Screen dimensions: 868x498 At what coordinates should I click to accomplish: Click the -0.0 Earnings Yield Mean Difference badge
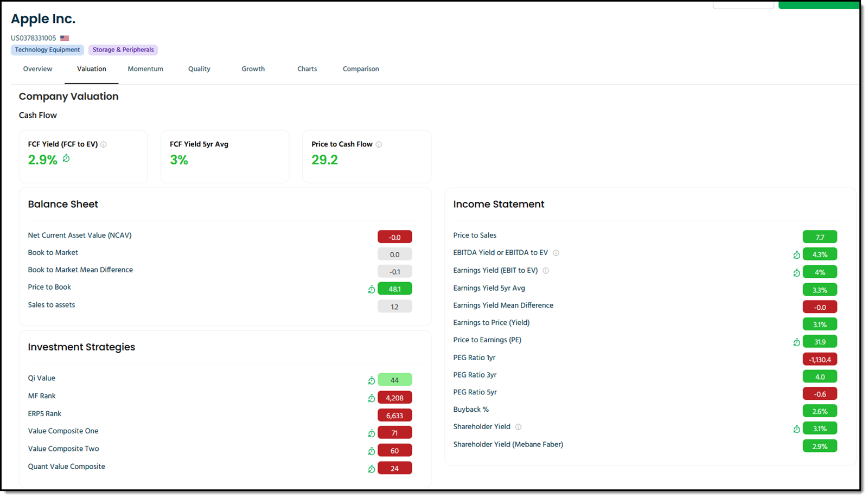point(820,307)
